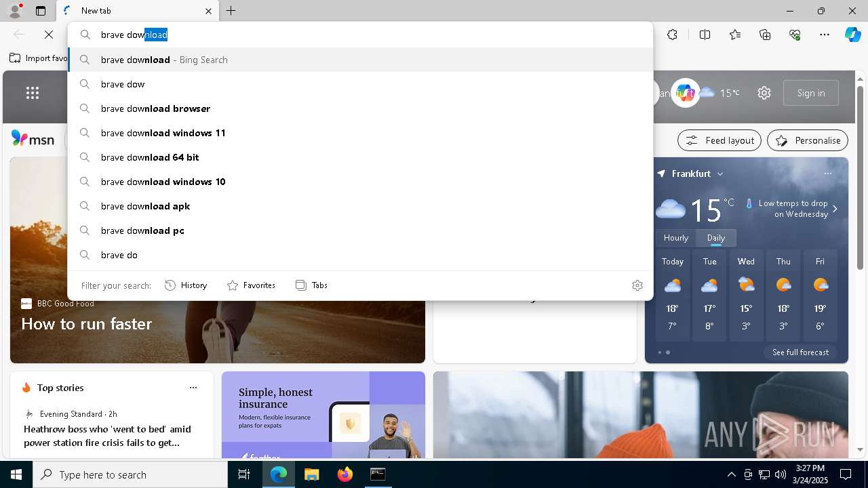Open the tab actions menu icon
Screen dimensions: 868x488
pyautogui.click(x=41, y=11)
